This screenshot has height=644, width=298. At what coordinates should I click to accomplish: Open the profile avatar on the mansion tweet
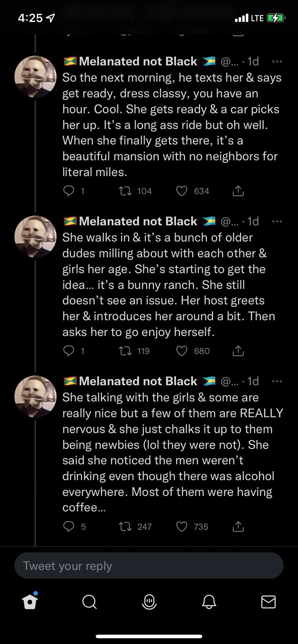pos(35,77)
